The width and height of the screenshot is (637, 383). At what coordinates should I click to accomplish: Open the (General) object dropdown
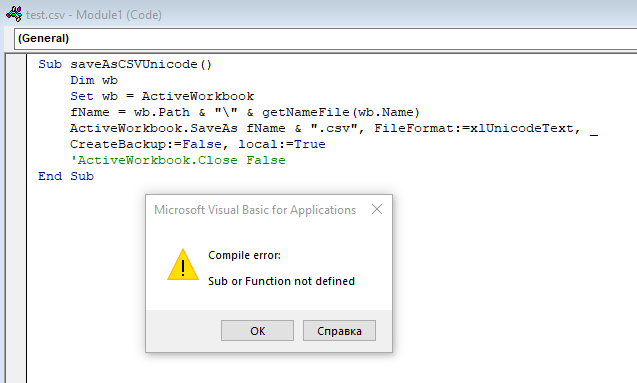[x=325, y=39]
